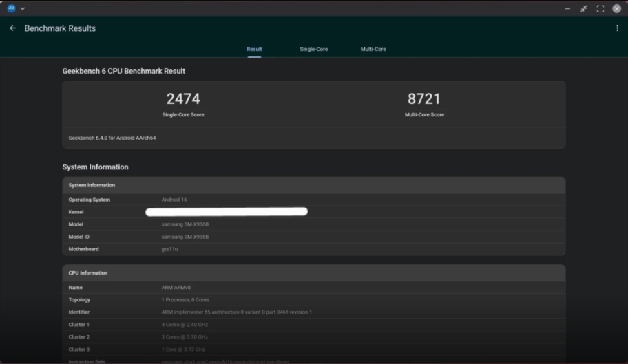Click the Motherboard row label
Screen dimensions: 628x364
tap(84, 249)
